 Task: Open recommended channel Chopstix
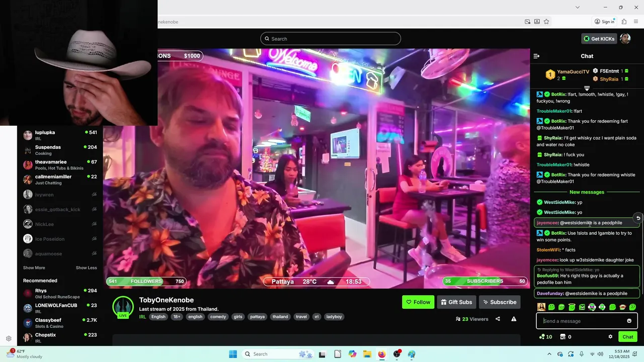(60, 337)
